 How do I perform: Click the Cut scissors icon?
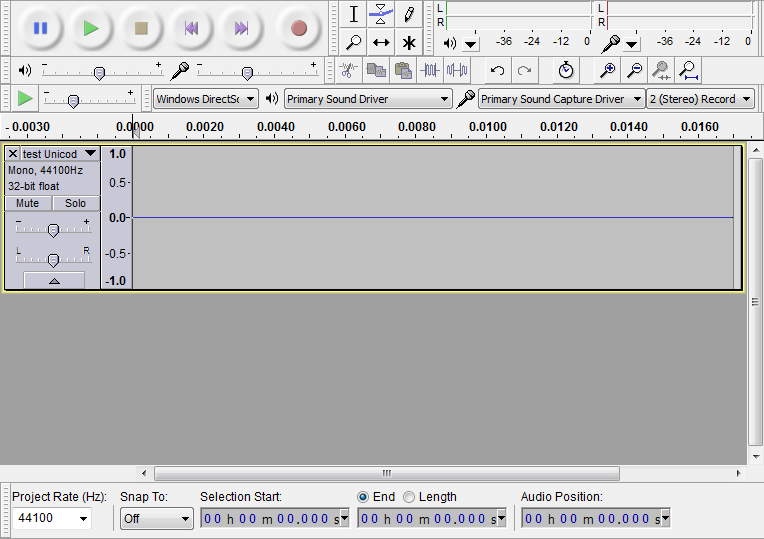pyautogui.click(x=348, y=70)
